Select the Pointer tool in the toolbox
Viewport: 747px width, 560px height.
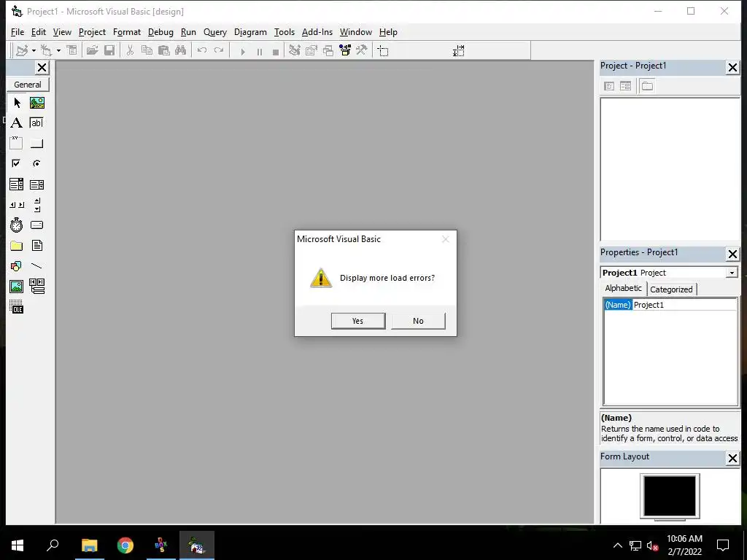tap(17, 102)
